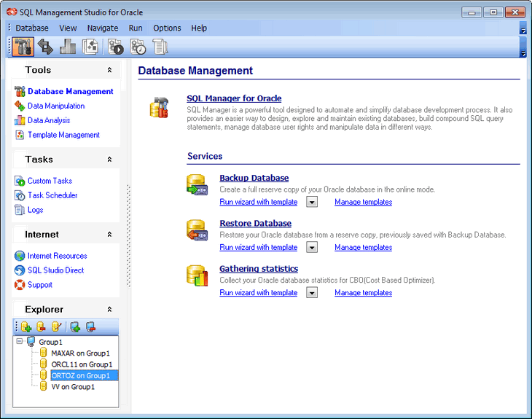This screenshot has height=419, width=532.
Task: Open the Logs toolbar icon
Action: (x=160, y=47)
